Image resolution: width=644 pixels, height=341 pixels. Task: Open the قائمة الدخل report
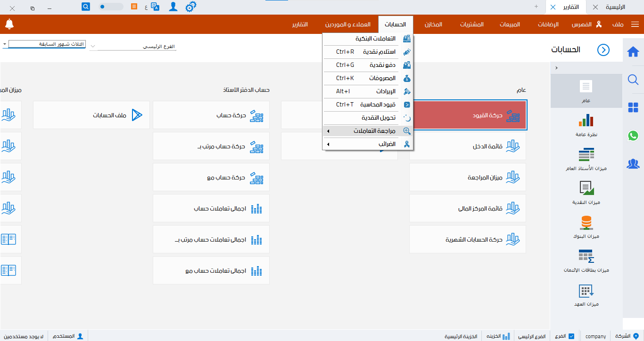click(x=467, y=146)
